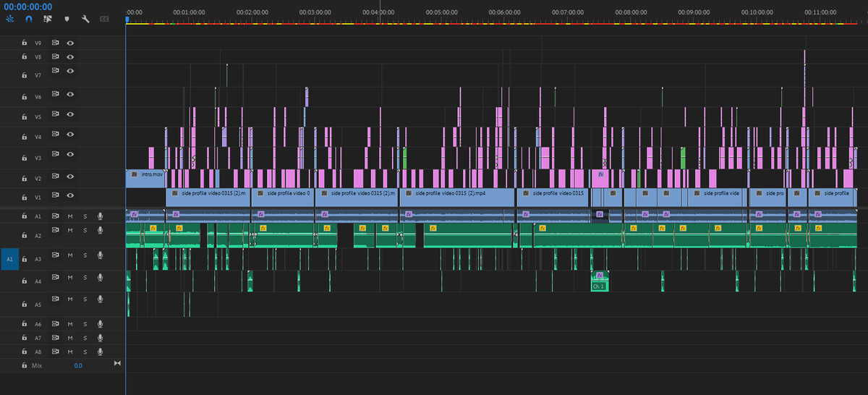Mute audio track A8
Viewport: 868px width, 395px height.
pyautogui.click(x=70, y=352)
